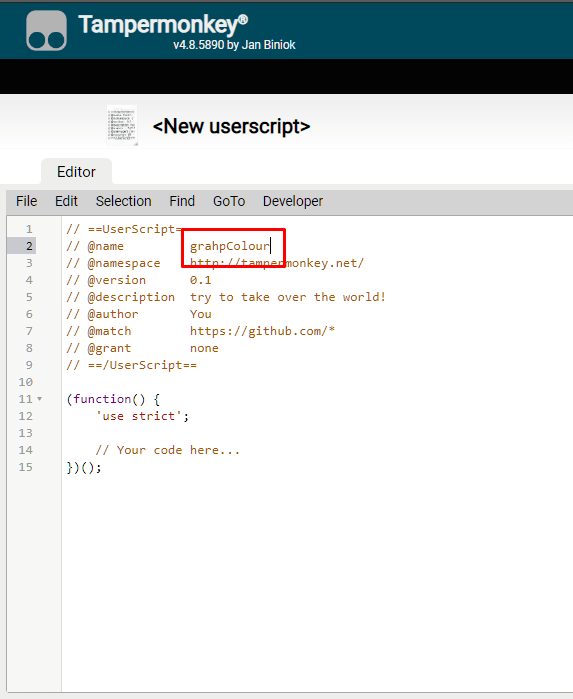Viewport: 573px width, 699px height.
Task: Collapse the function fold arrow on line 11
Action: (40, 399)
